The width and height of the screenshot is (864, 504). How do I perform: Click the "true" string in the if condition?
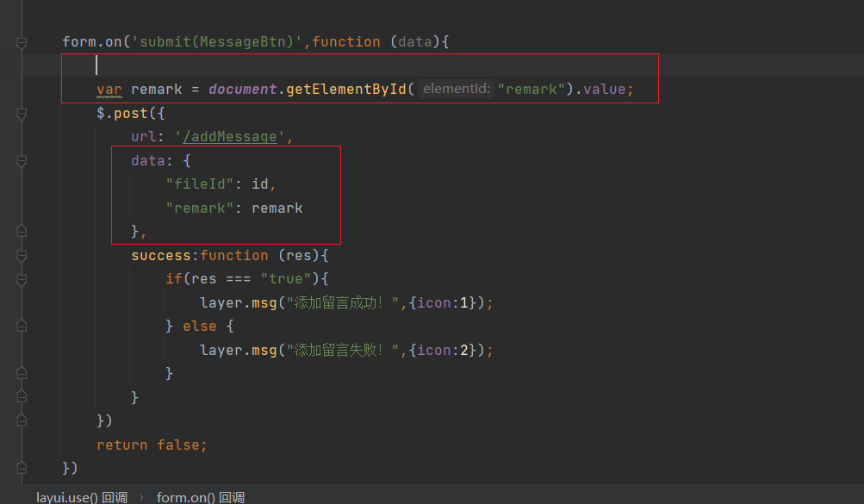coord(285,279)
